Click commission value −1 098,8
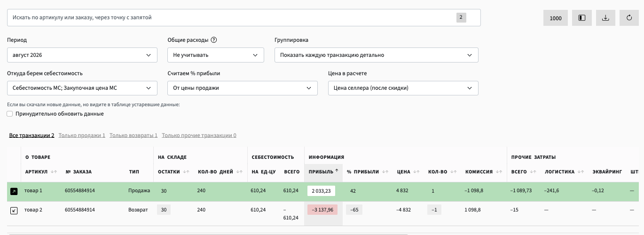The image size is (644, 235). click(474, 190)
